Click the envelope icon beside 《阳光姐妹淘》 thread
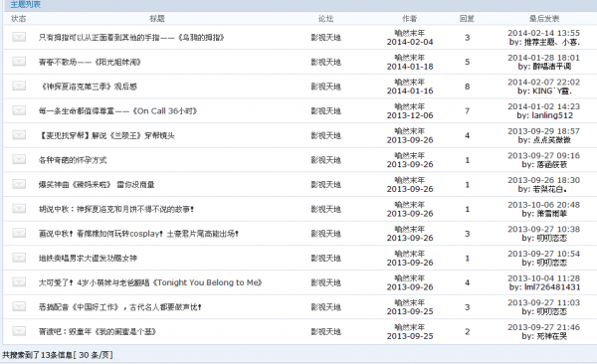 (19, 62)
